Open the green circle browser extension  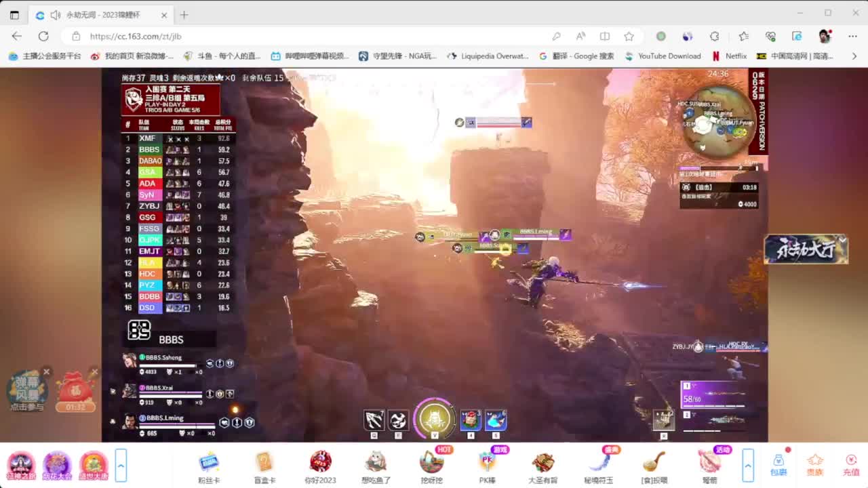click(660, 36)
